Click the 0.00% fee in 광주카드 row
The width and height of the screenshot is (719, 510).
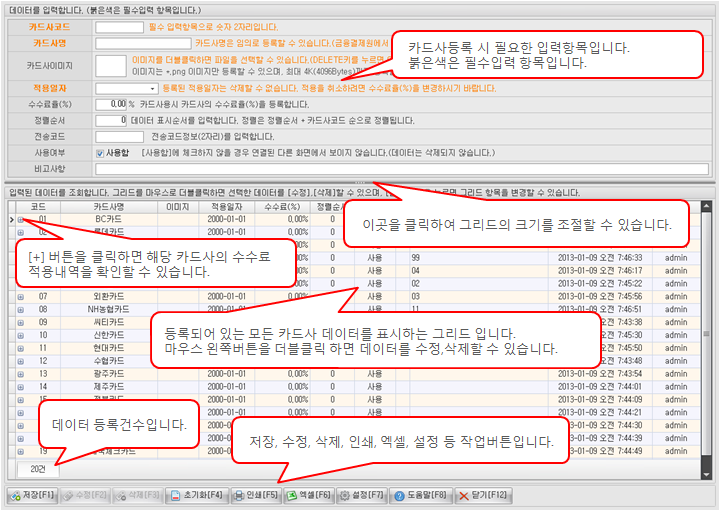298,374
